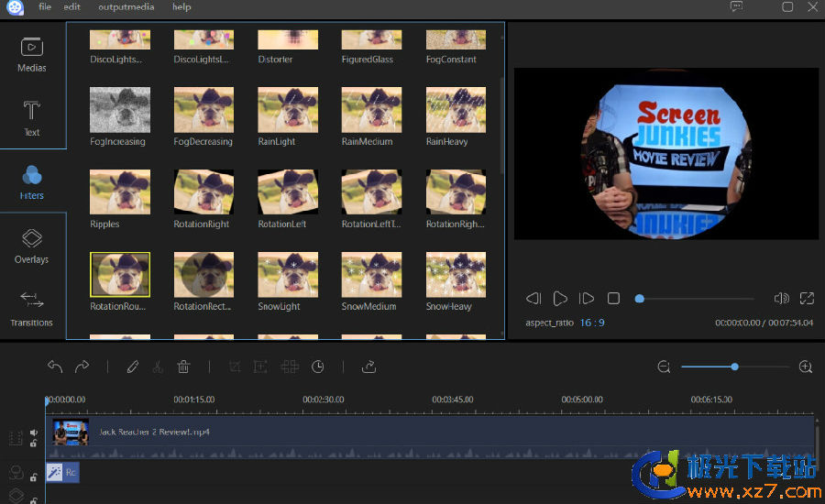This screenshot has height=504, width=825.
Task: Click the filter track circles icon
Action: 16,472
